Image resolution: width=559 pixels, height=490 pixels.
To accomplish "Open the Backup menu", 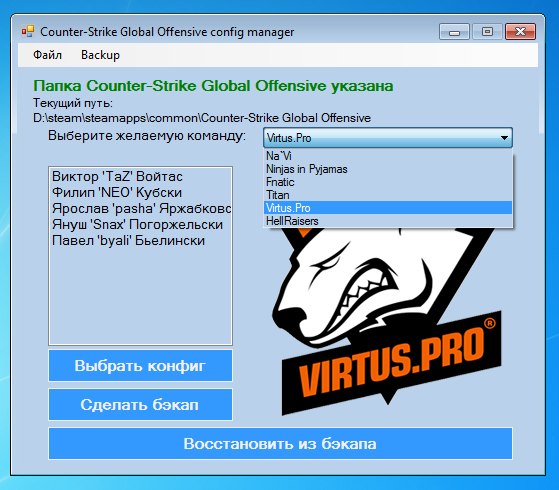I will (x=101, y=55).
